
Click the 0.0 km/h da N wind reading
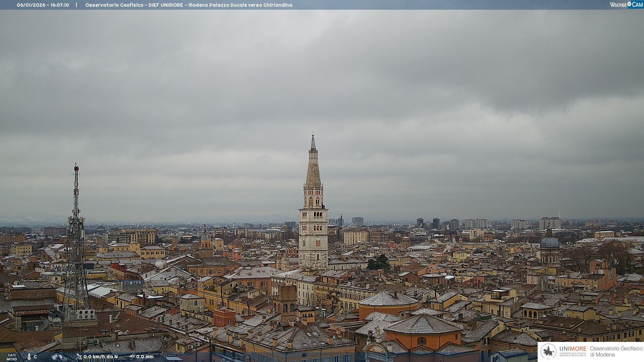tap(101, 357)
